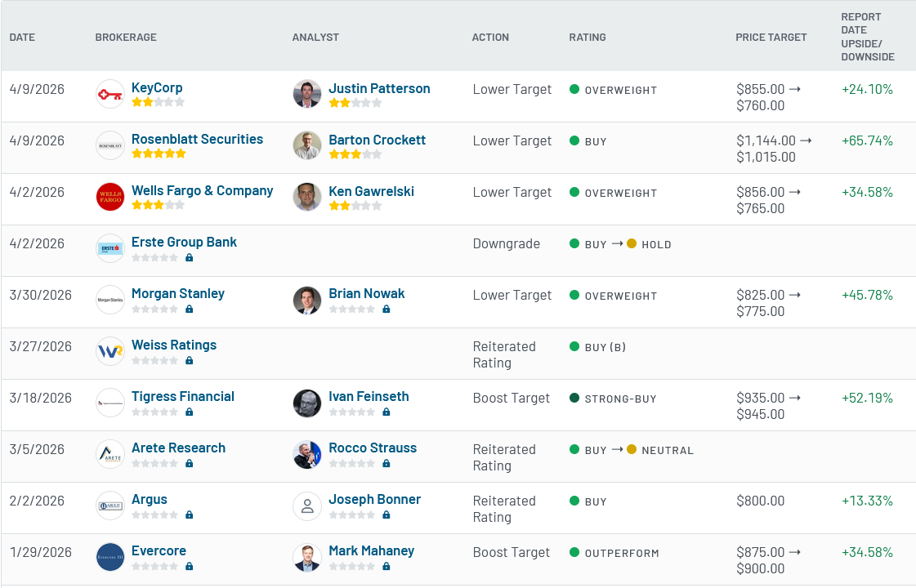Open the Weiss Ratings WR logo
Viewport: 916px width, 588px height.
(x=109, y=351)
